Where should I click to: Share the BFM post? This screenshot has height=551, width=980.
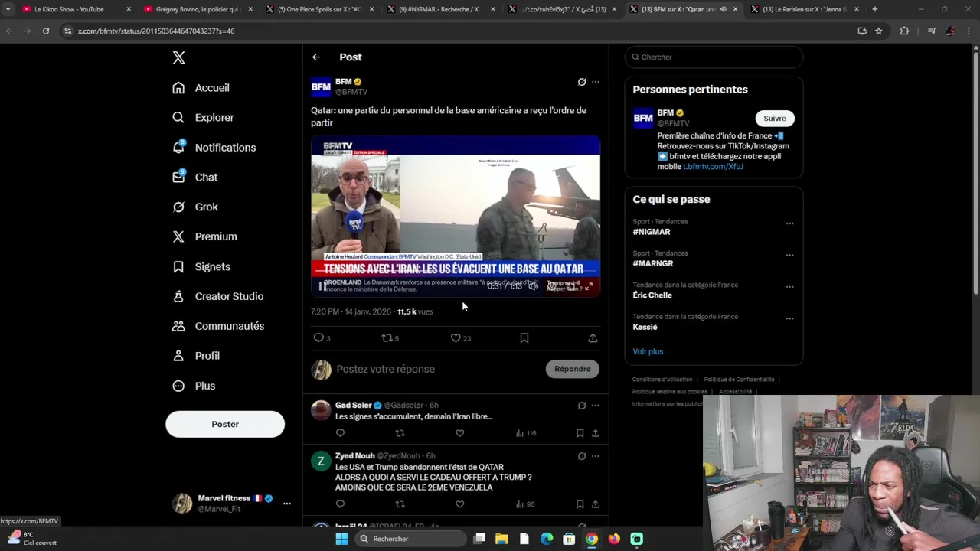593,337
